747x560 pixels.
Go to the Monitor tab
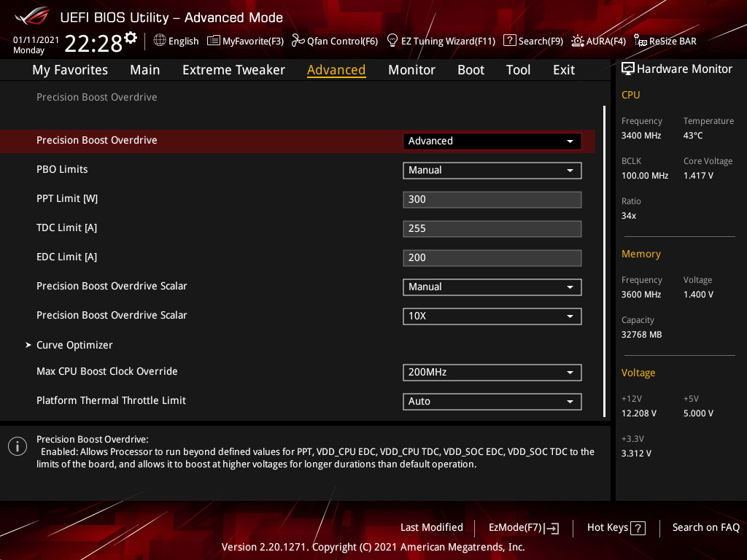pos(411,70)
